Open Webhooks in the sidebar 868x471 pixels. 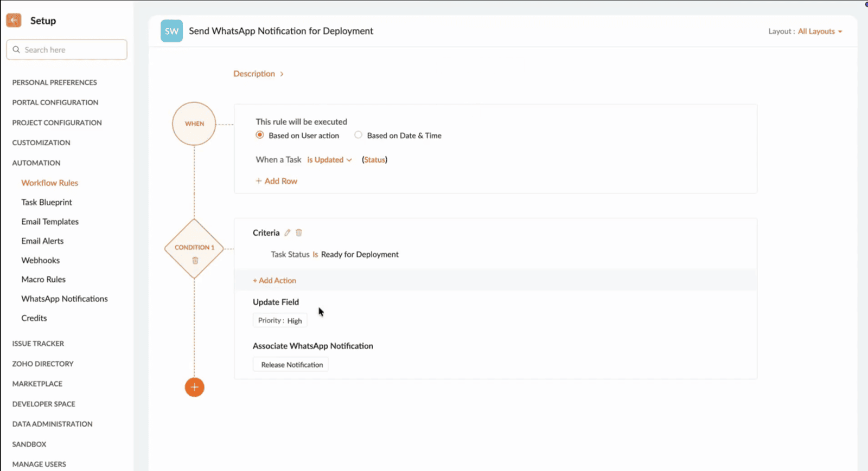[x=41, y=260]
